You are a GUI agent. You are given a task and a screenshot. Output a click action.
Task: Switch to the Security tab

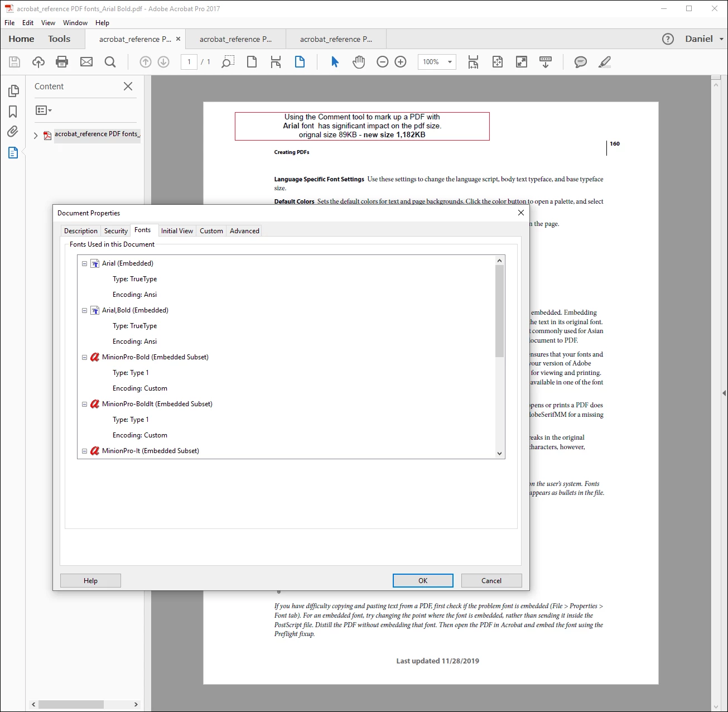click(116, 231)
